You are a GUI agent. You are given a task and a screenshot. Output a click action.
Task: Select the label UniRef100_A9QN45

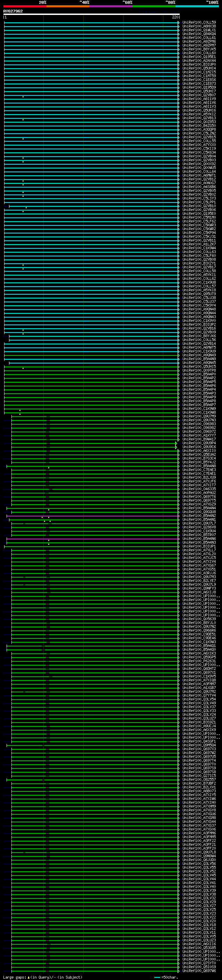pyautogui.click(x=199, y=363)
